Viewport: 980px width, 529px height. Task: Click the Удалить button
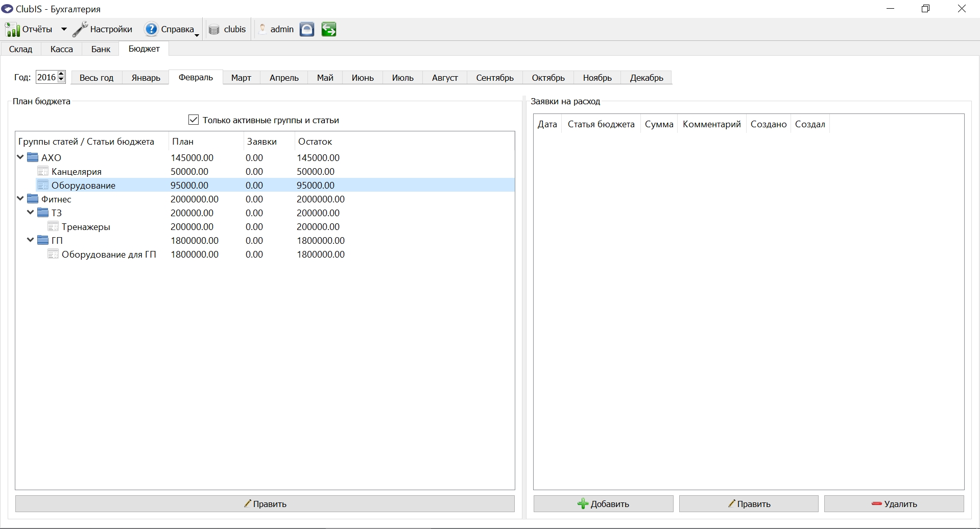click(894, 504)
